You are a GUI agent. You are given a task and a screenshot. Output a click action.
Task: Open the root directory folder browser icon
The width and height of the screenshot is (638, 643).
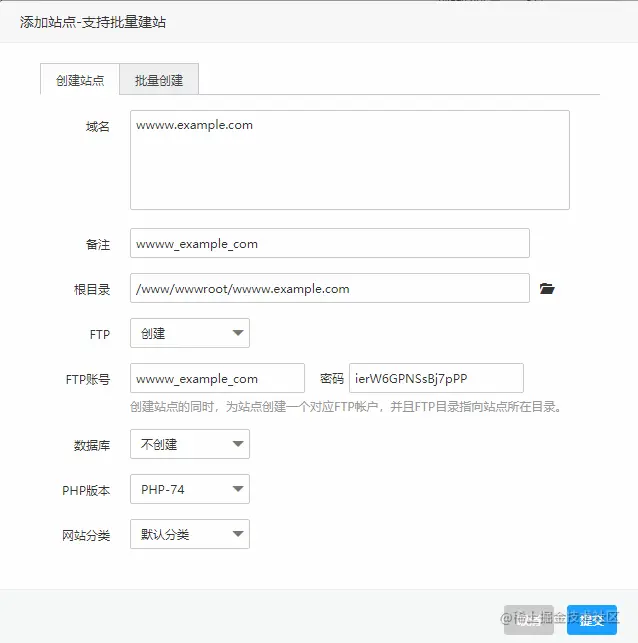click(547, 289)
